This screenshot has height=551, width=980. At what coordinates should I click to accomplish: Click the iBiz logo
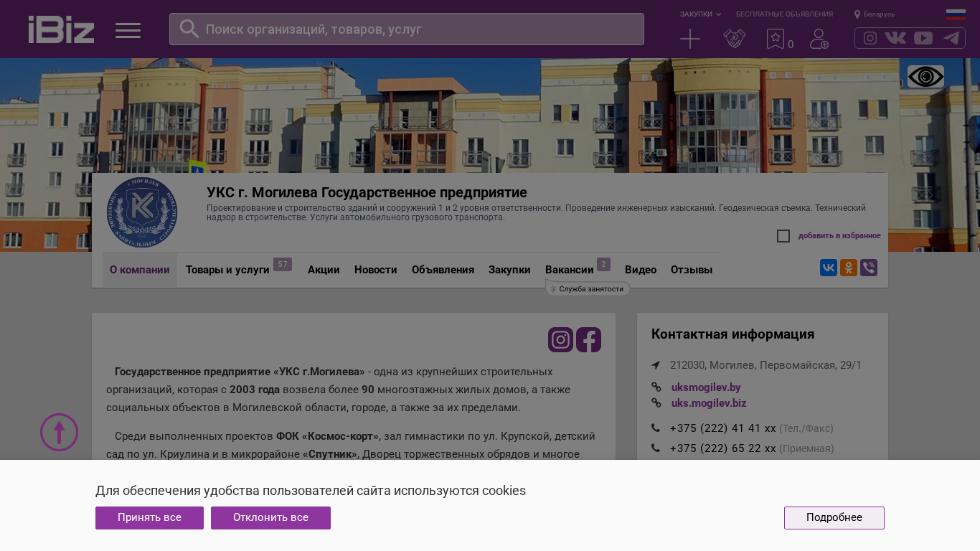click(61, 29)
